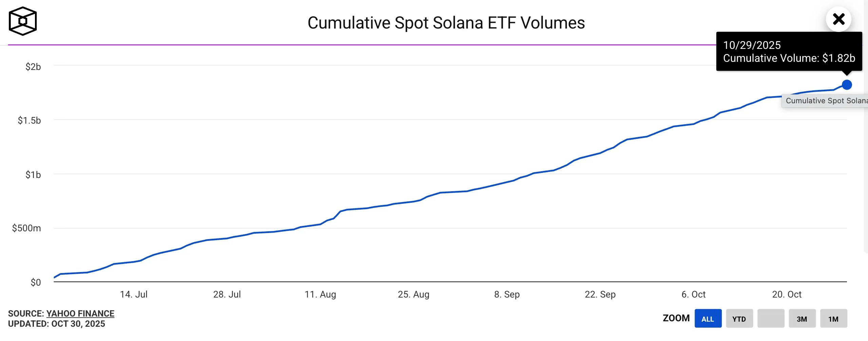Viewport: 868px width, 341px height.
Task: Open the YAHOO FINANCE source link
Action: pos(80,313)
